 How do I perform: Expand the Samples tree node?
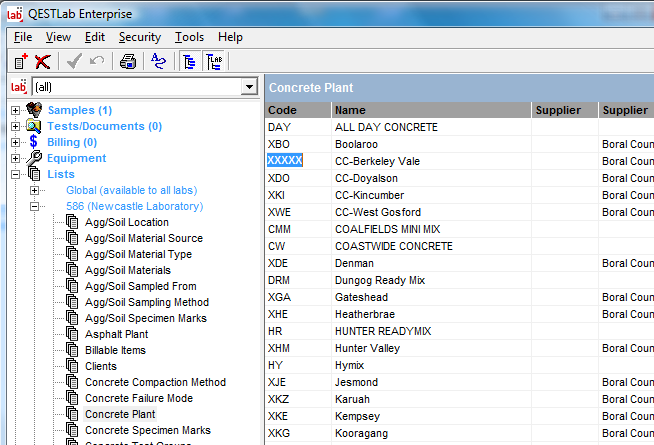[15, 110]
